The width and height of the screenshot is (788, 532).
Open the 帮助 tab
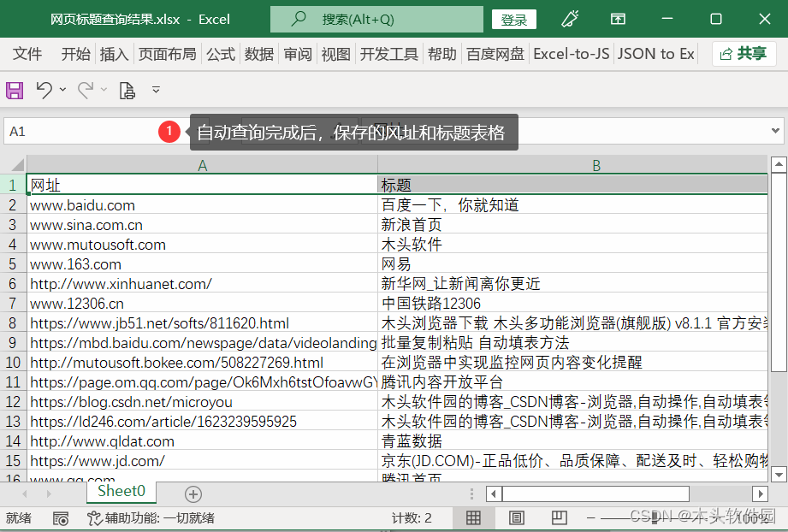(442, 54)
